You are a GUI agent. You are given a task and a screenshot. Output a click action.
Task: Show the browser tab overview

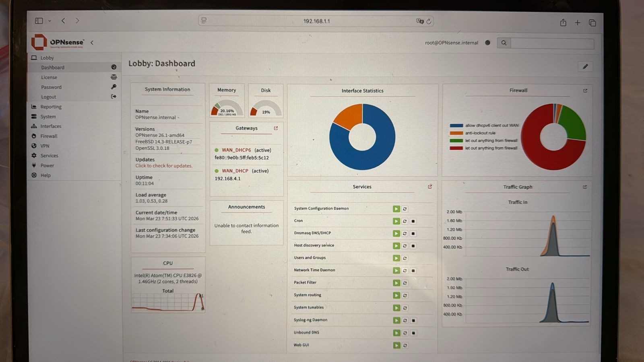tap(592, 23)
